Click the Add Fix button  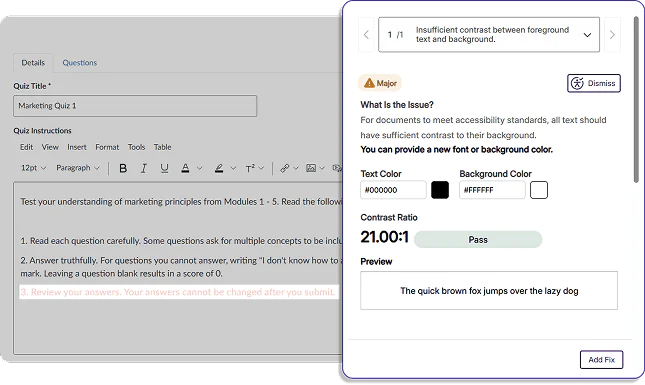click(601, 360)
